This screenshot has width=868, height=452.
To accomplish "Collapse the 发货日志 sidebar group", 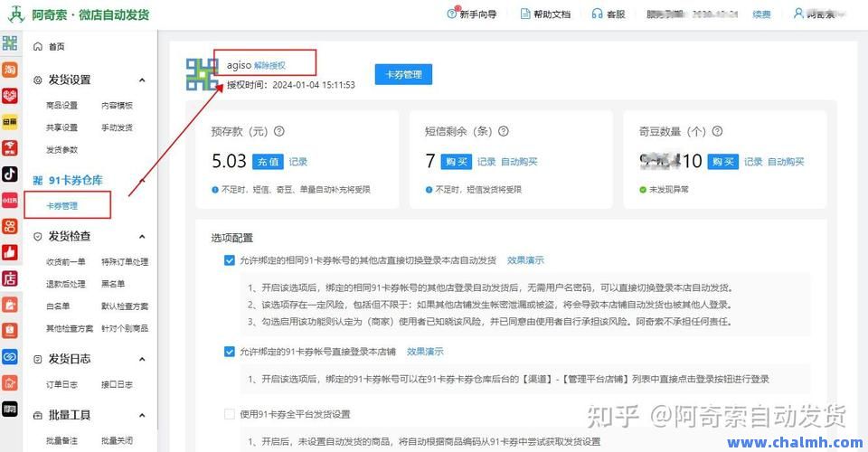I will click(x=142, y=359).
